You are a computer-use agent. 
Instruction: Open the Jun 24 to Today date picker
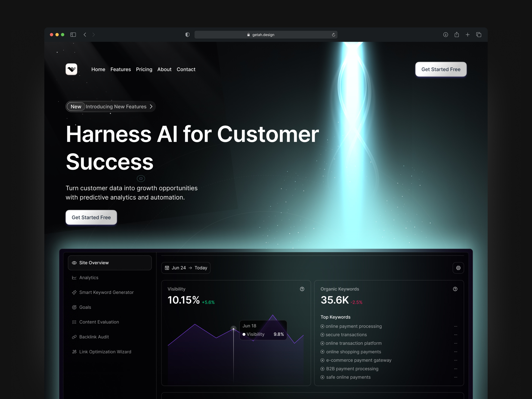coord(186,268)
